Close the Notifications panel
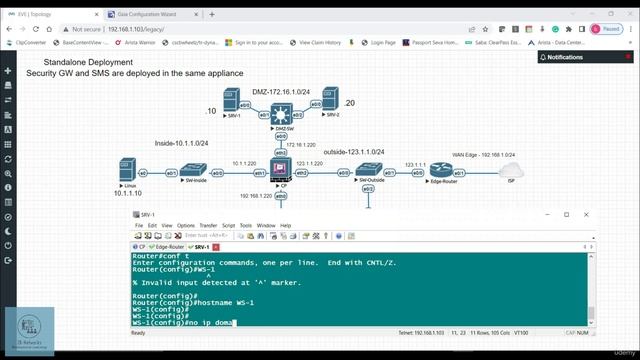Image resolution: width=640 pixels, height=360 pixels. pos(628,57)
